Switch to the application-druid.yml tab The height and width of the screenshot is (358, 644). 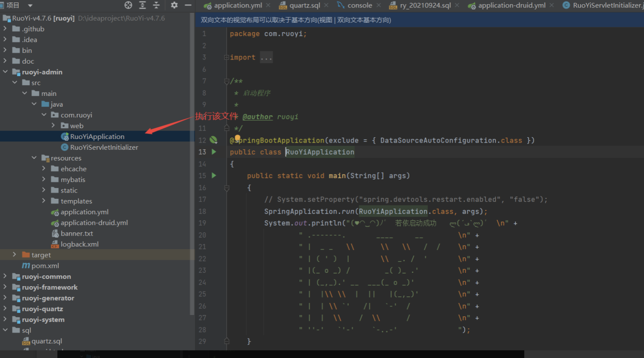(x=511, y=5)
